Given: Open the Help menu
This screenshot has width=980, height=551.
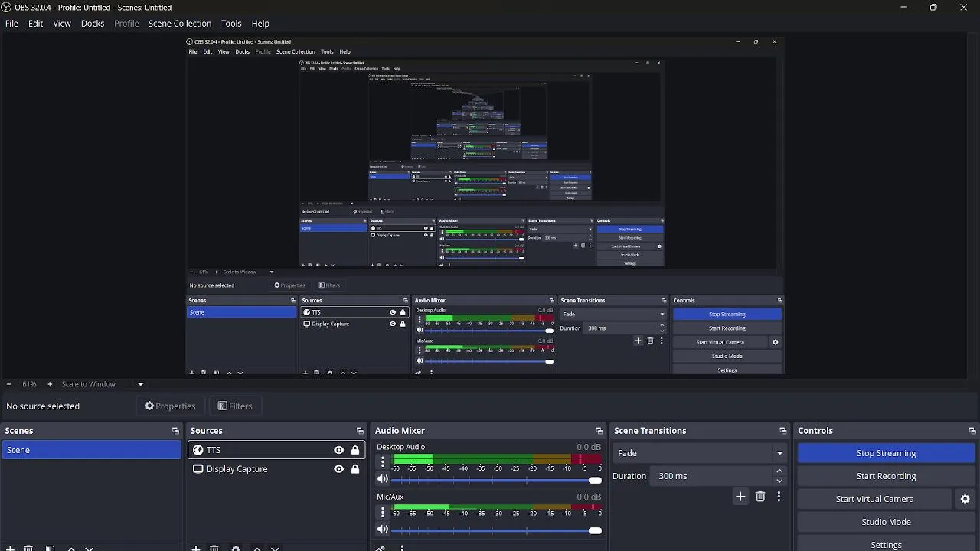Looking at the screenshot, I should click(x=260, y=24).
